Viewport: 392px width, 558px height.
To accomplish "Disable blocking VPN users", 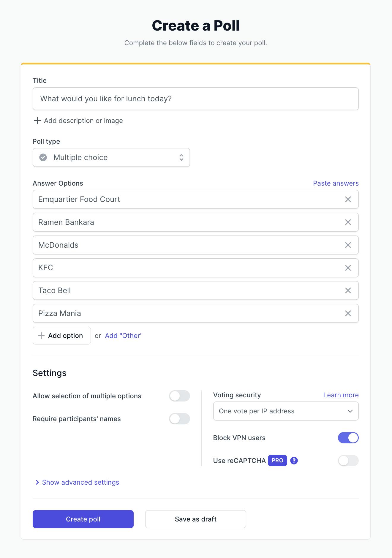I will 348,437.
